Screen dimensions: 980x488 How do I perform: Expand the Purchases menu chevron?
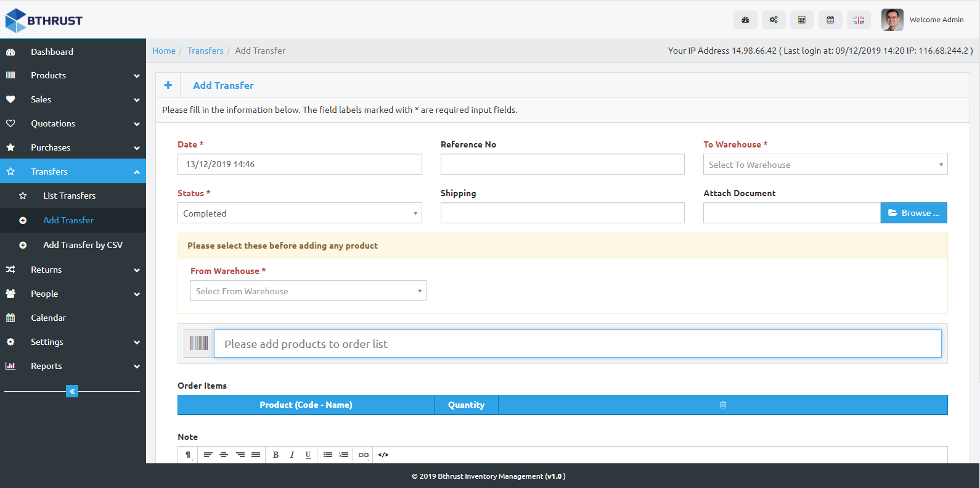pos(137,148)
